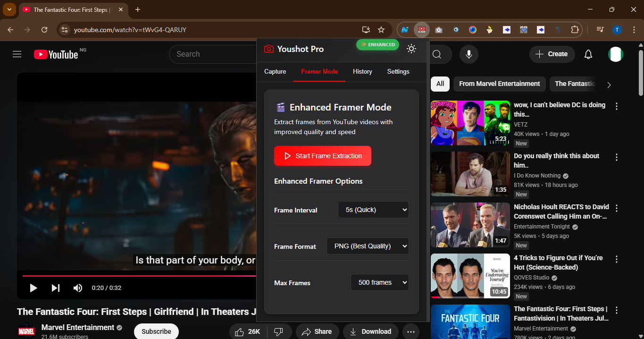
Task: Mute the video volume speaker icon
Action: (x=78, y=288)
